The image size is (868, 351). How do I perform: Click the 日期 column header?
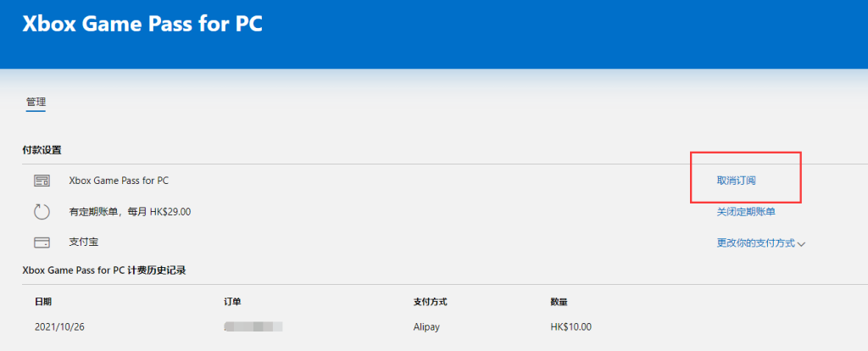pos(43,302)
